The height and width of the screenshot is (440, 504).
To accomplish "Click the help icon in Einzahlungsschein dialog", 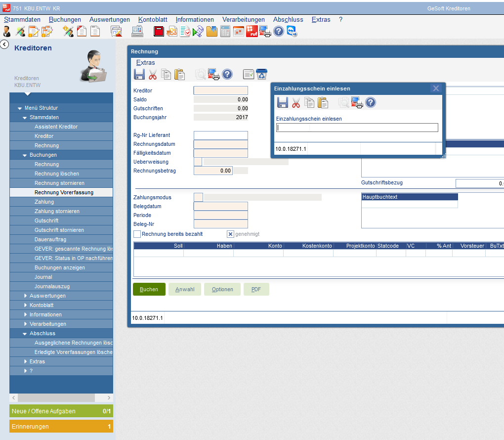I will 371,103.
